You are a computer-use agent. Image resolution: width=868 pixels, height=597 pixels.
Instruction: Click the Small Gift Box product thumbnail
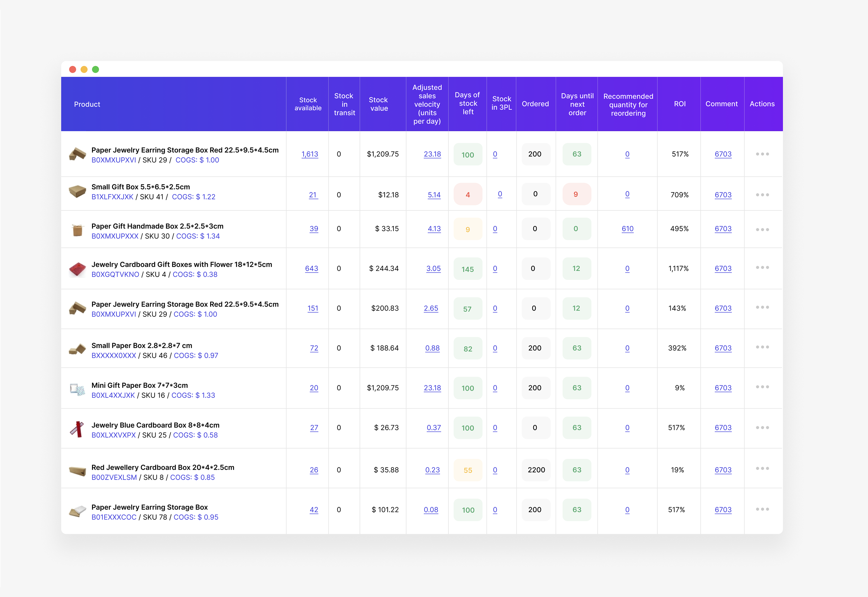[x=77, y=191]
